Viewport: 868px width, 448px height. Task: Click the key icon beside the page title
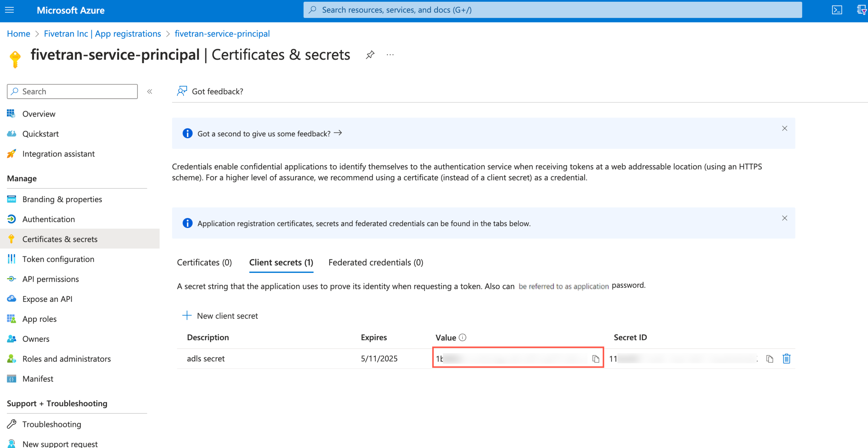tap(15, 59)
